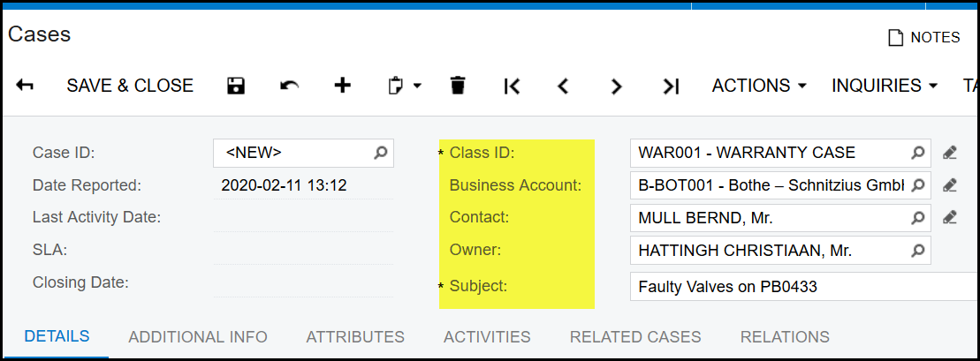Screen dimensions: 980x361
Task: Click the floppy disk save icon
Action: 236,86
